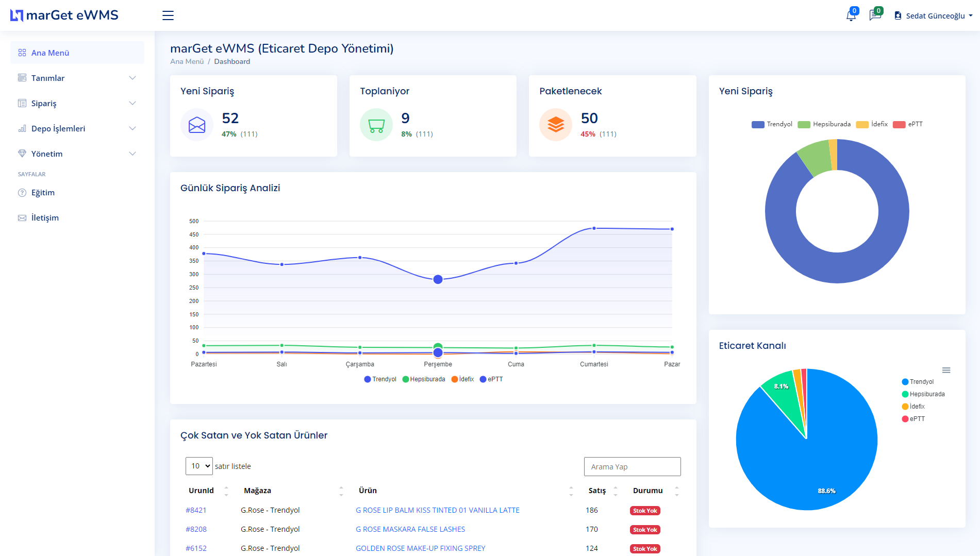Open the notifications bell

point(851,15)
